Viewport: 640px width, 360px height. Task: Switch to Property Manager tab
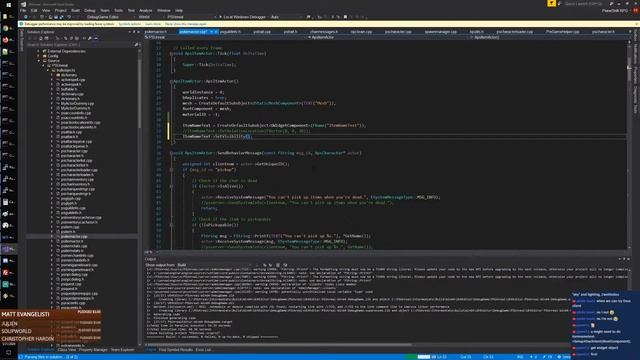(x=93, y=350)
